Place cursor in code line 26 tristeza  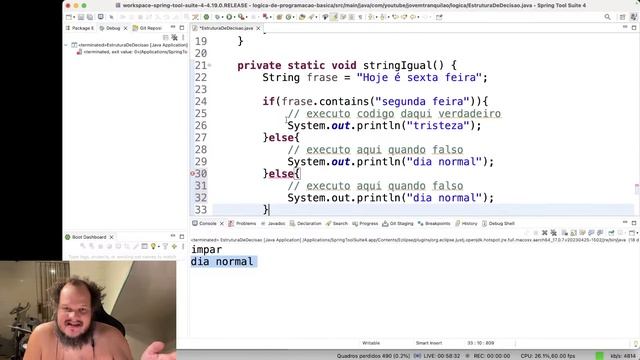coord(438,126)
